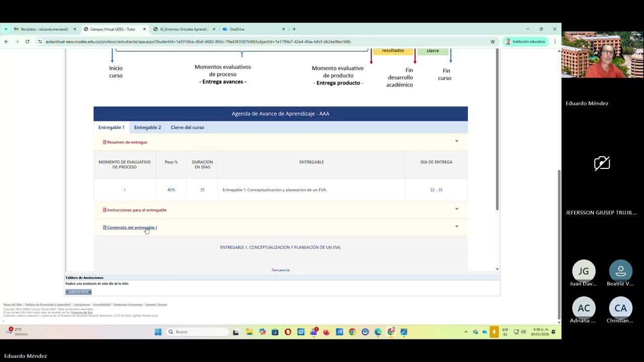Open the Windows Start menu
Screen dimensions: 644x362
158,332
